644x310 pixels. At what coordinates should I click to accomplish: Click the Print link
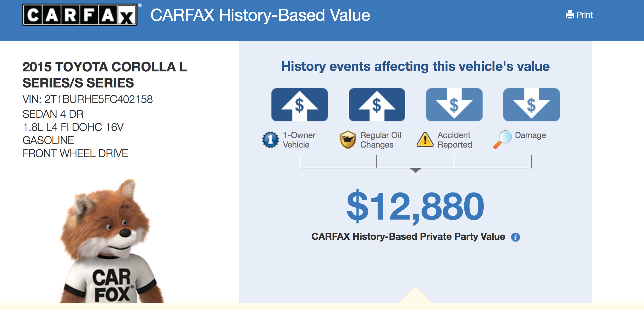click(584, 15)
